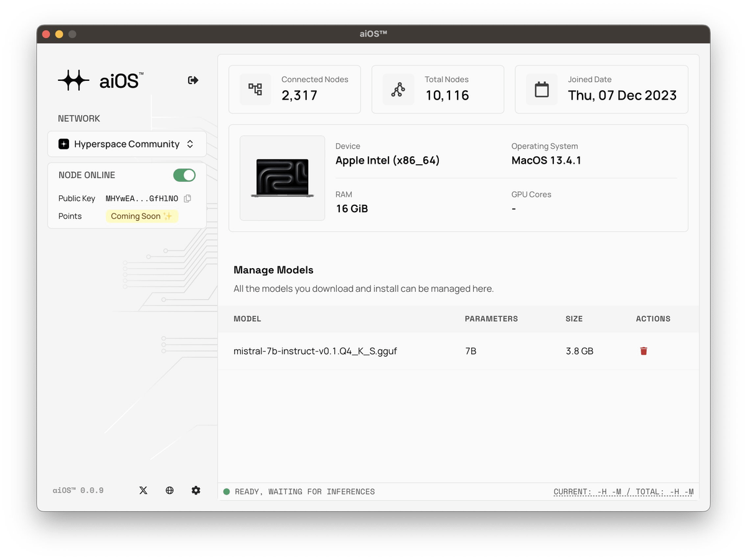Click the Total Nodes network icon

coord(398,89)
